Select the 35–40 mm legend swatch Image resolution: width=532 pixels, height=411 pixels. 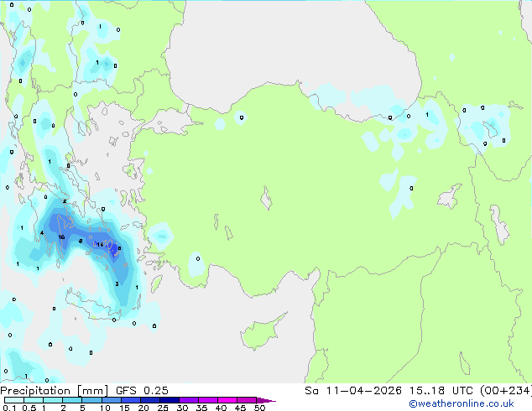pyautogui.click(x=207, y=400)
